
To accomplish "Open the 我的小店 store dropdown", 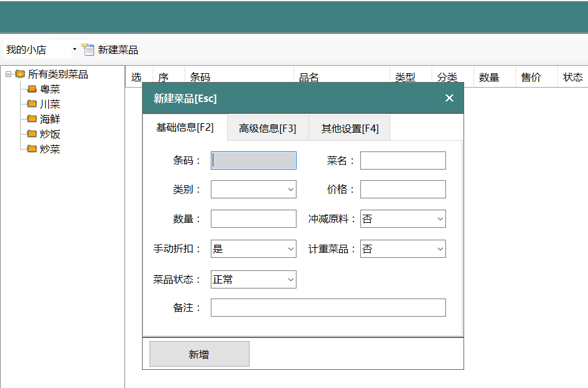I will tap(74, 50).
